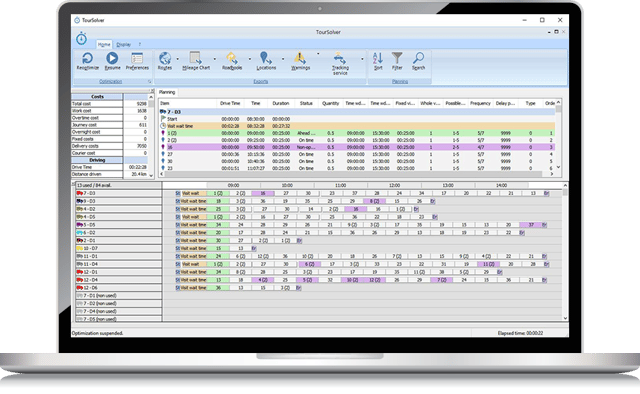640x394 pixels.
Task: Open the Optimization group dialog launcher
Action: point(149,82)
